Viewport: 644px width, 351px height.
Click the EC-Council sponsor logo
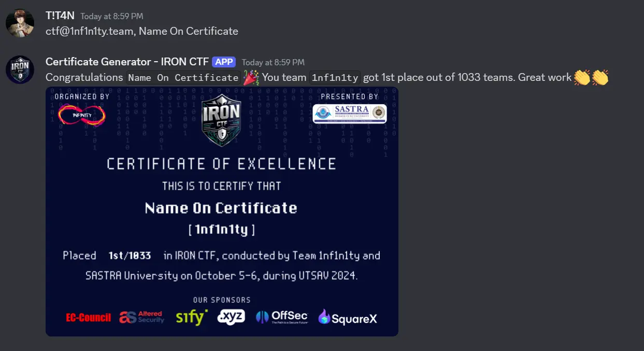pyautogui.click(x=89, y=317)
